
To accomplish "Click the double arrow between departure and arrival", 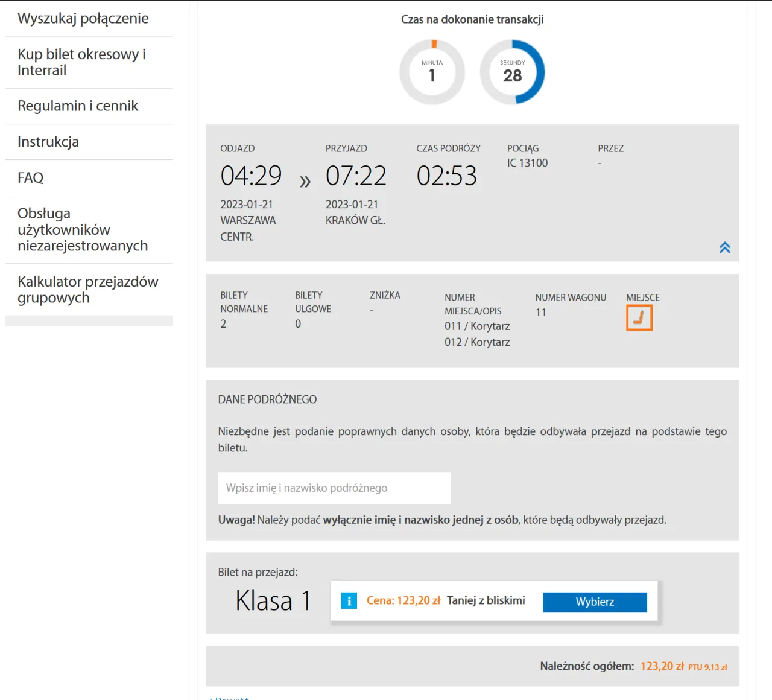I will coord(305,182).
